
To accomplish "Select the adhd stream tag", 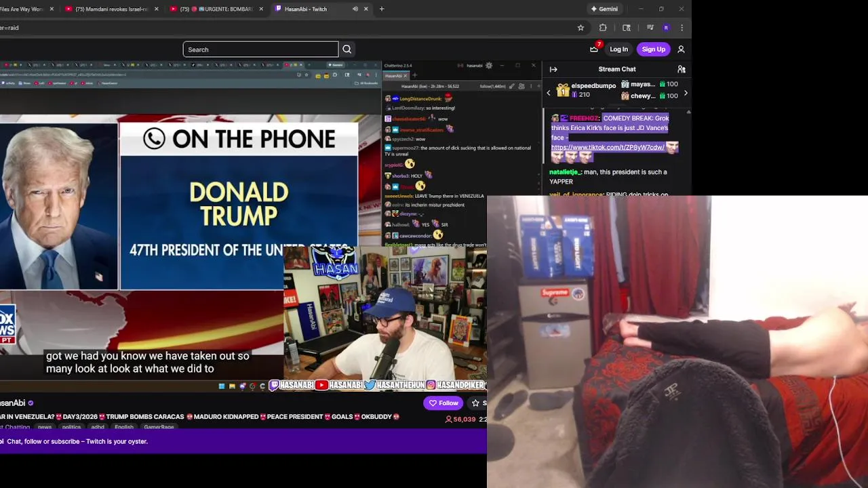I will click(98, 427).
